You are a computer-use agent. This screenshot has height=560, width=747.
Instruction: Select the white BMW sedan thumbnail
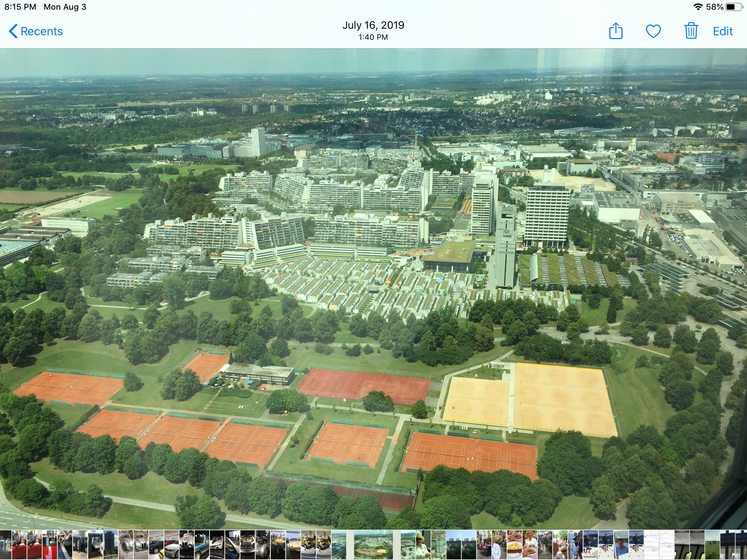pos(172,545)
